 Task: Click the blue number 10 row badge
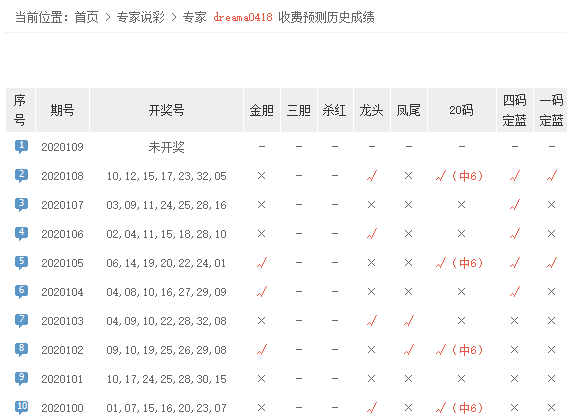click(x=21, y=408)
